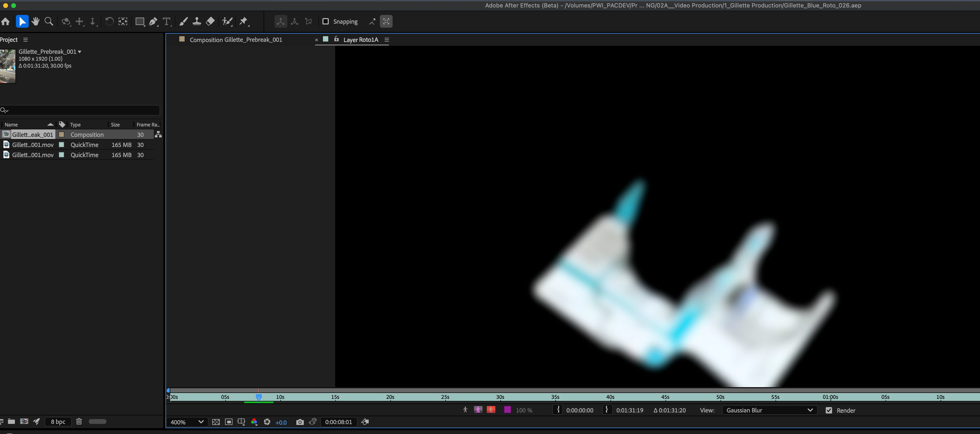Open the 400% magnification dropdown
This screenshot has width=980, height=434.
tap(187, 422)
